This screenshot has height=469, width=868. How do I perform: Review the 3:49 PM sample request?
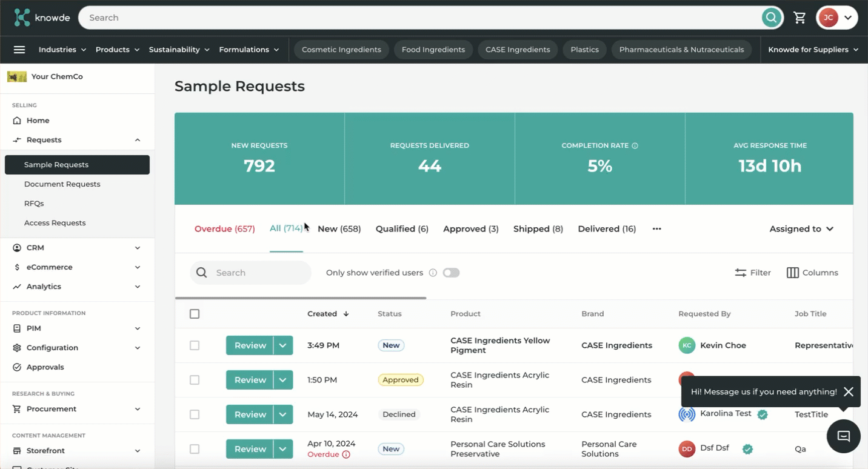(x=250, y=345)
